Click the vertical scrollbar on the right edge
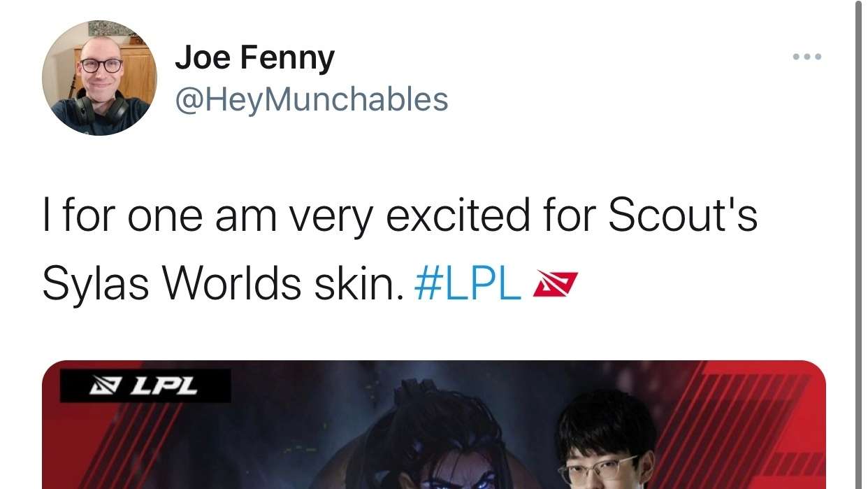 (860, 244)
